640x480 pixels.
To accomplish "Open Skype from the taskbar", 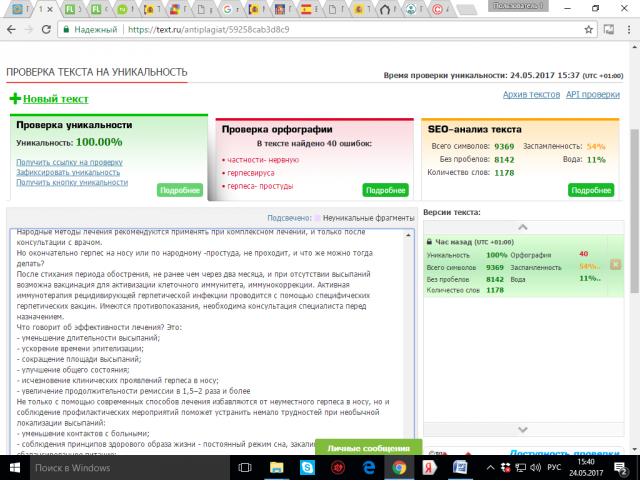I will (x=307, y=468).
